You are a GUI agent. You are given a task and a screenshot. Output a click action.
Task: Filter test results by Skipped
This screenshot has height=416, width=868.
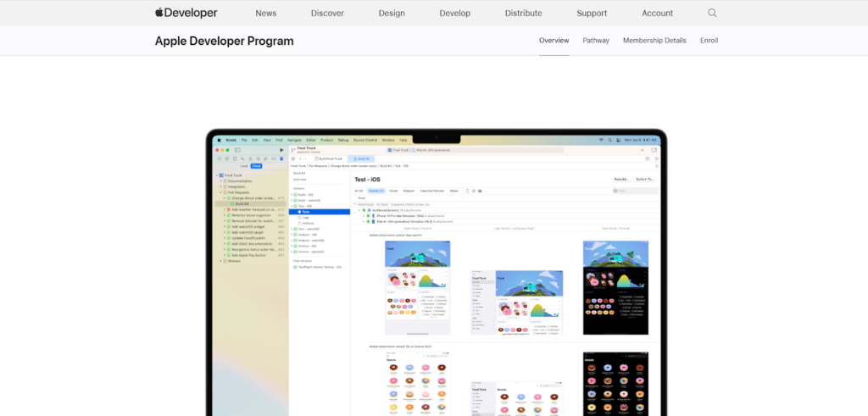[409, 191]
